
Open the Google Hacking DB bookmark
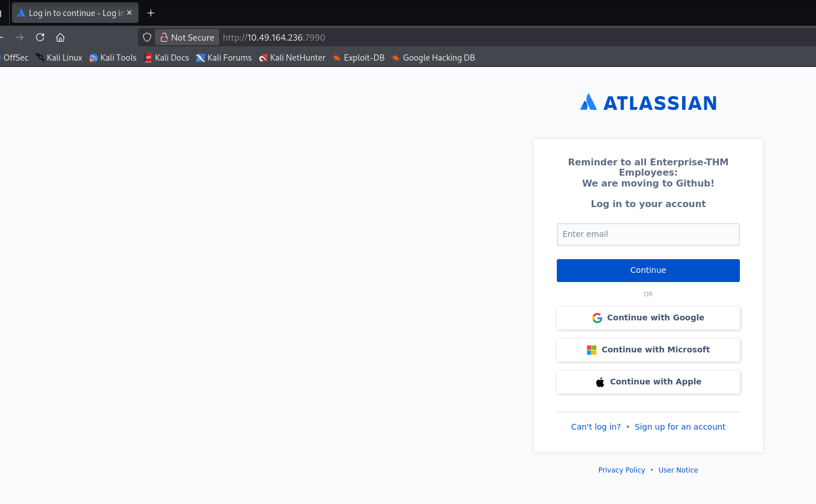433,58
